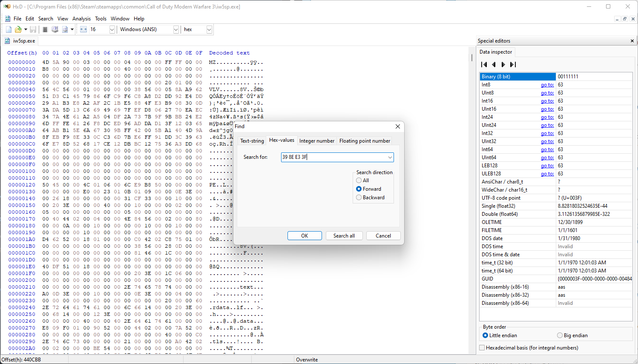Click the Open file folder icon
Screen dimensions: 638x364
point(18,29)
